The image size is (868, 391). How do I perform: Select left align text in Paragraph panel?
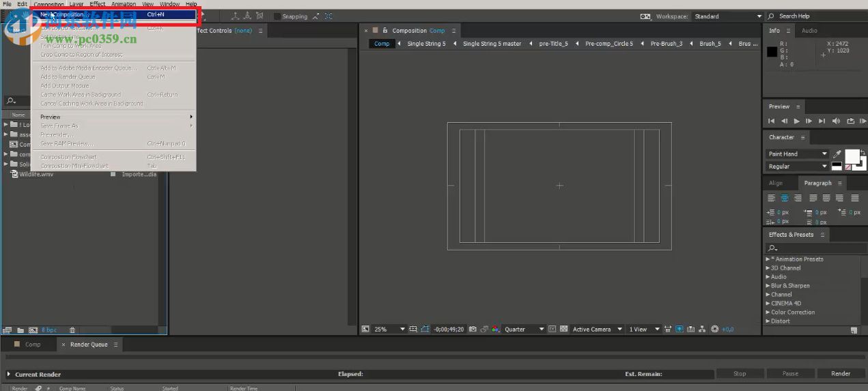771,198
